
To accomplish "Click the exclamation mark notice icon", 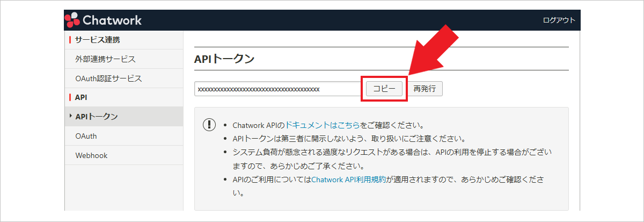I will point(208,125).
